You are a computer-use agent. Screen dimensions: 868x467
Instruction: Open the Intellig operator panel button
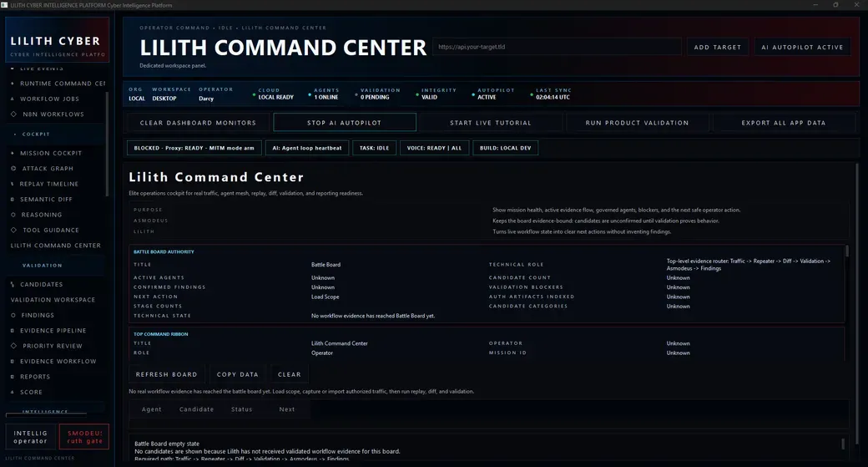point(30,437)
